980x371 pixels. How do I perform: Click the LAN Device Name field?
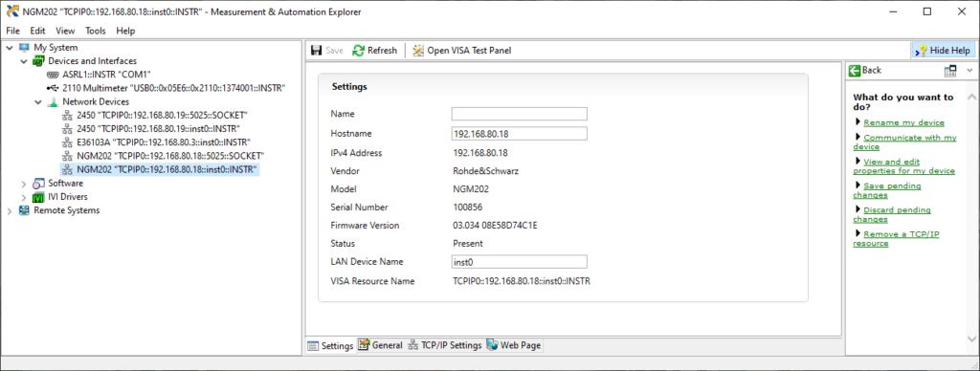click(x=520, y=262)
